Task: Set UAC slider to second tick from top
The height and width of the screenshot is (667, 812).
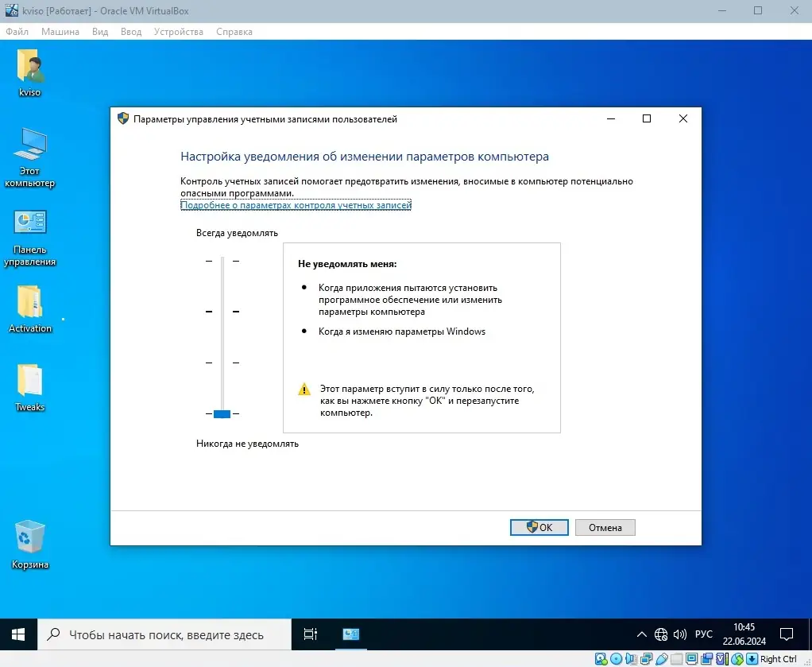Action: [222, 312]
